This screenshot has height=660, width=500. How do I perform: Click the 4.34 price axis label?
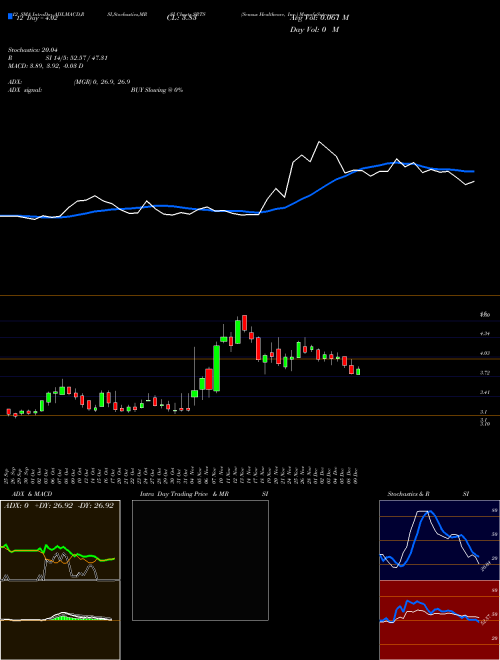tap(485, 333)
